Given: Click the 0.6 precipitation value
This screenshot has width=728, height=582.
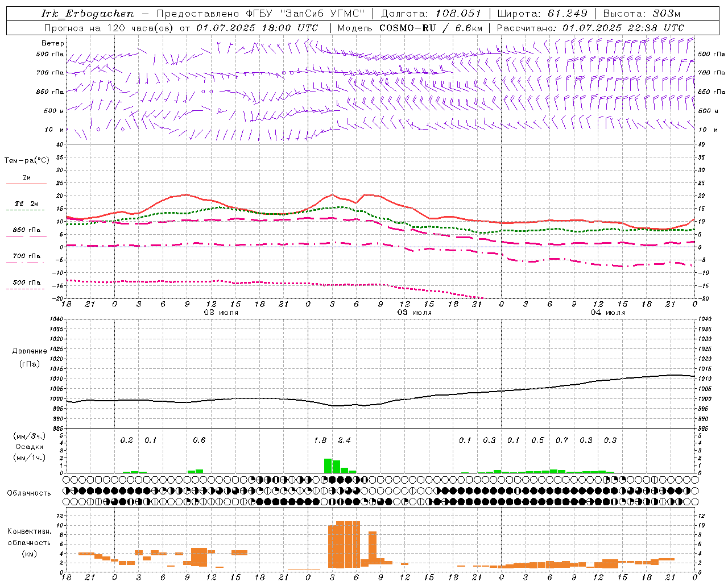Looking at the screenshot, I should pyautogui.click(x=199, y=440).
